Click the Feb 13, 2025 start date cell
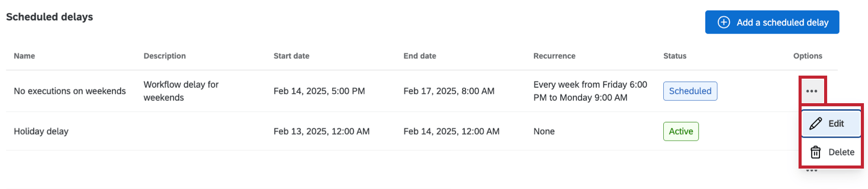Screen dimensions: 868x189 tap(322, 131)
